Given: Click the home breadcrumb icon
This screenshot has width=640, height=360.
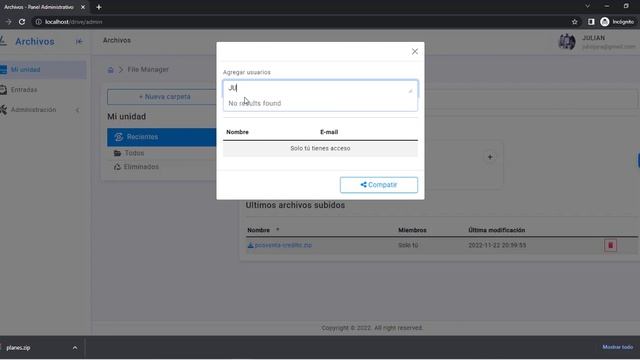Looking at the screenshot, I should coord(110,70).
